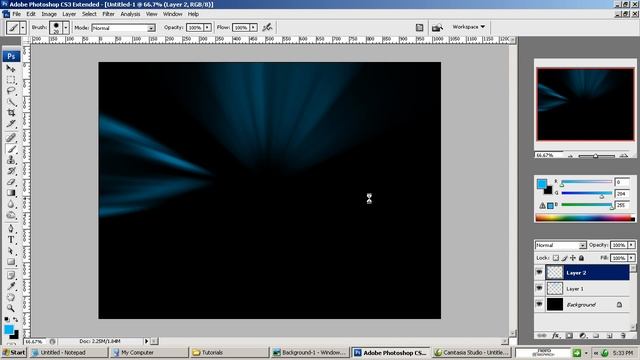The image size is (640, 360).
Task: Delete layer with the trash icon
Action: click(x=623, y=336)
